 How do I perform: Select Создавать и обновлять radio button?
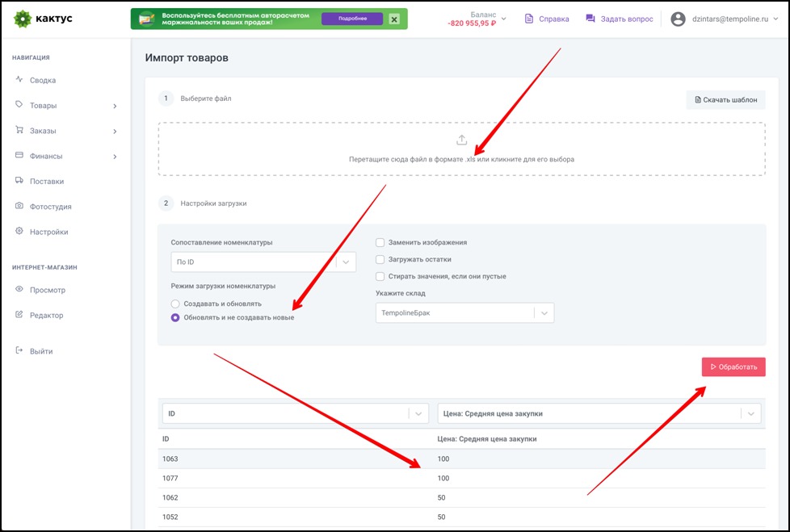click(x=175, y=304)
